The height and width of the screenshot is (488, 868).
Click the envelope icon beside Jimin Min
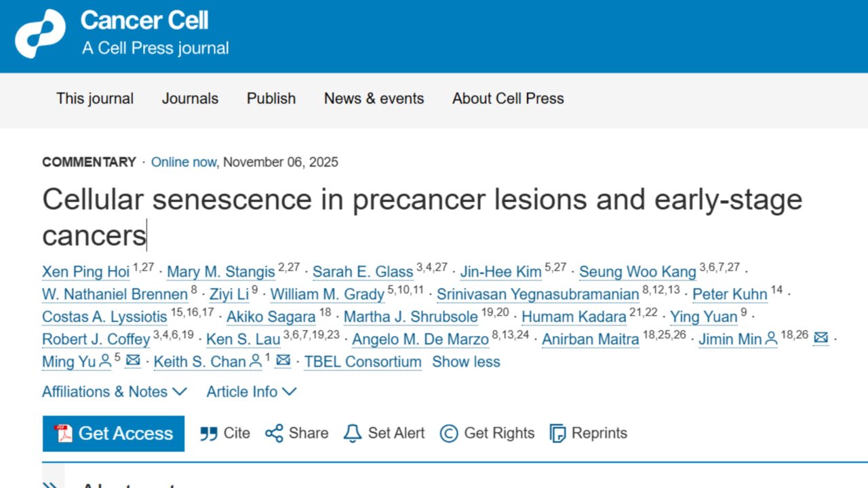821,338
